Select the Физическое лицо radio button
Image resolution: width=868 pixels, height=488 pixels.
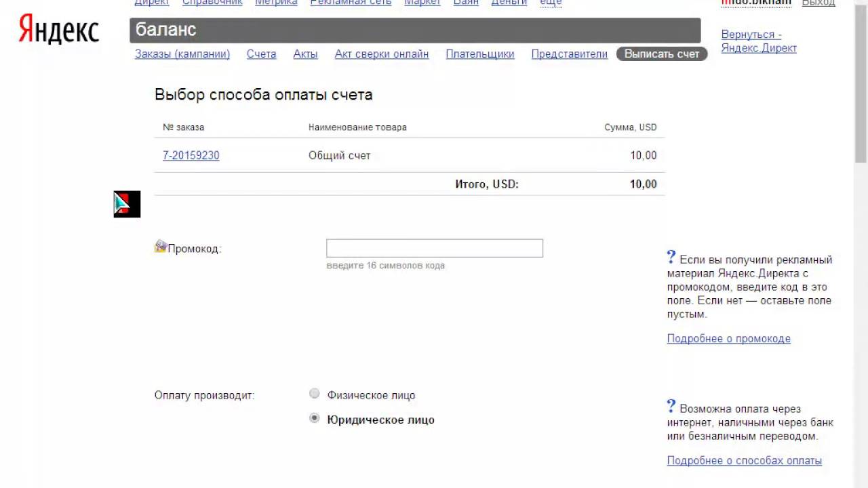pyautogui.click(x=314, y=394)
